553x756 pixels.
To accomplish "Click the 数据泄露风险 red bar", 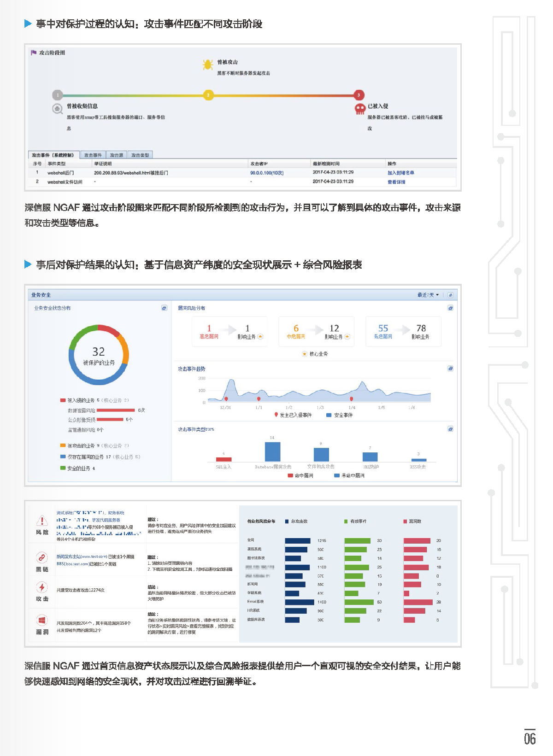I will [x=116, y=410].
